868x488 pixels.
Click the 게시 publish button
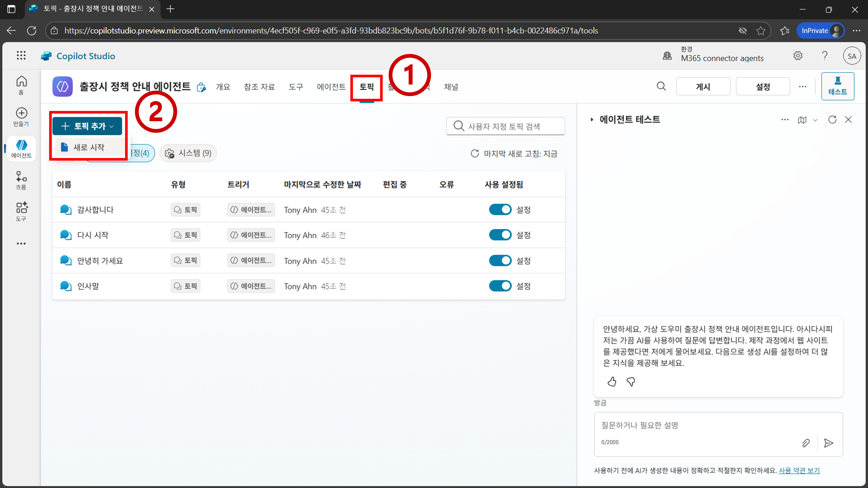click(x=703, y=87)
